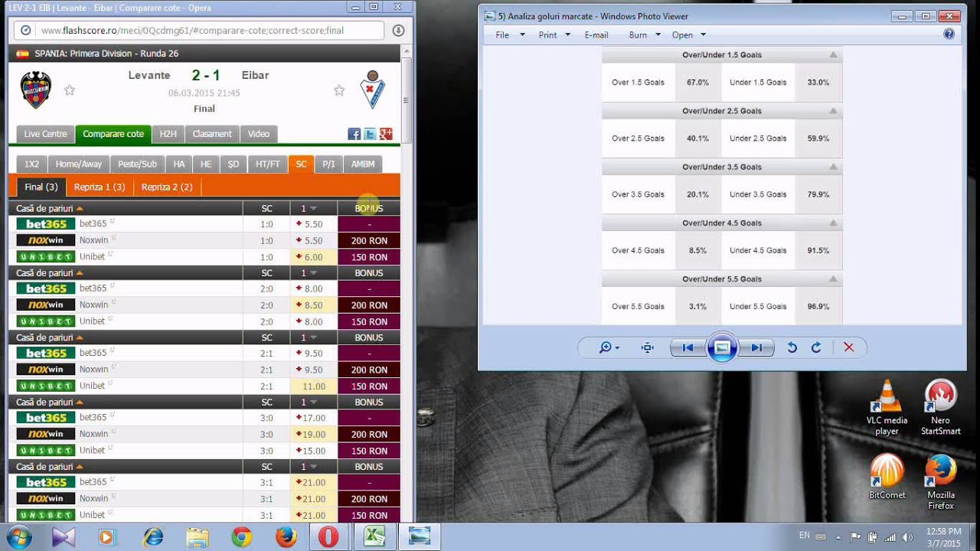Image resolution: width=980 pixels, height=551 pixels.
Task: Click the Google Chrome taskbar icon
Action: pyautogui.click(x=241, y=537)
